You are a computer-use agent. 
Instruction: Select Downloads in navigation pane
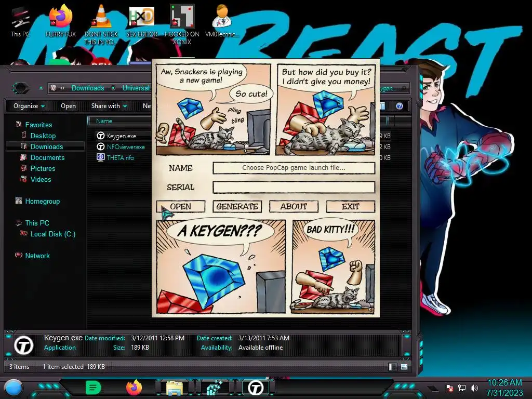tap(46, 147)
